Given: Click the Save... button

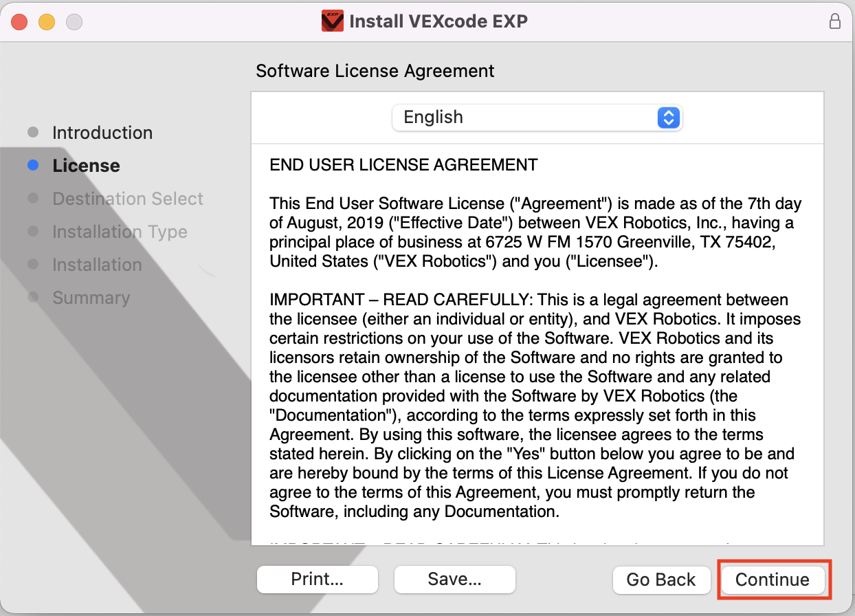Looking at the screenshot, I should point(455,579).
